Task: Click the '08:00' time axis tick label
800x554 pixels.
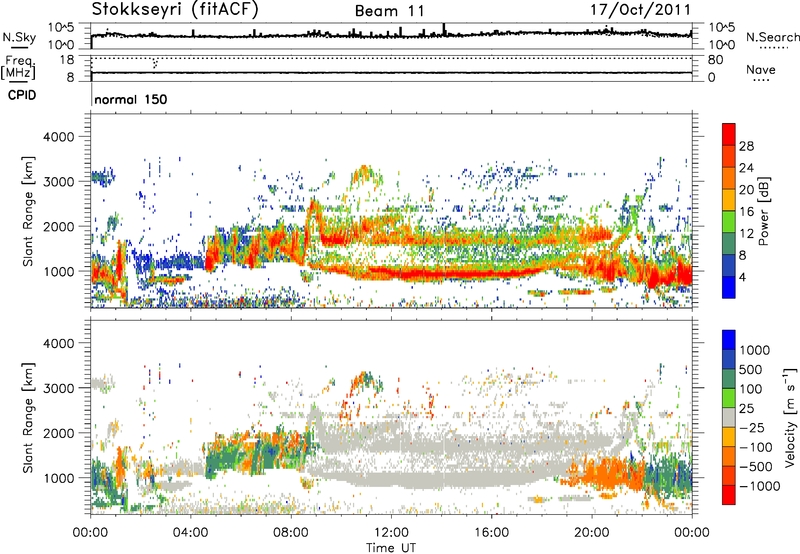Action: coord(291,533)
